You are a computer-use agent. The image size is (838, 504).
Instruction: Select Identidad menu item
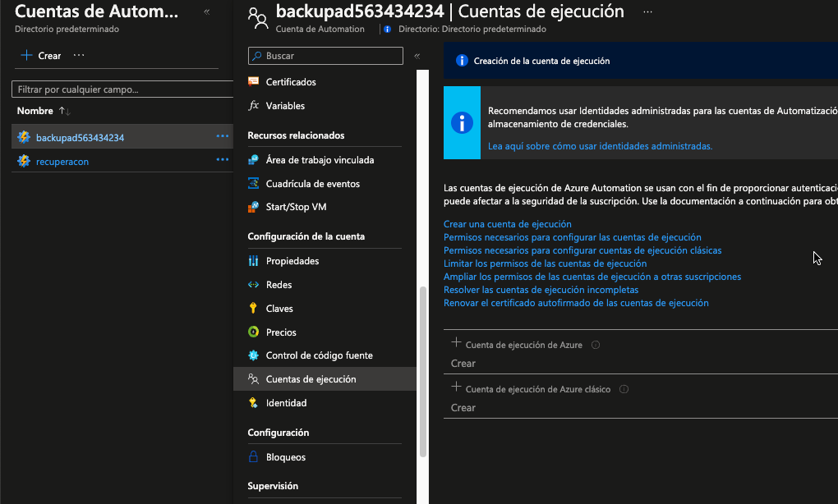(286, 403)
